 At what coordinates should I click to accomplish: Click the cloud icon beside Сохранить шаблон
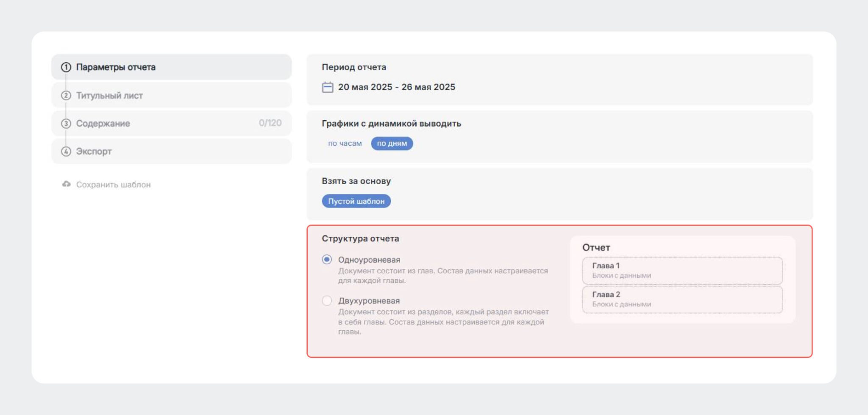tap(67, 184)
